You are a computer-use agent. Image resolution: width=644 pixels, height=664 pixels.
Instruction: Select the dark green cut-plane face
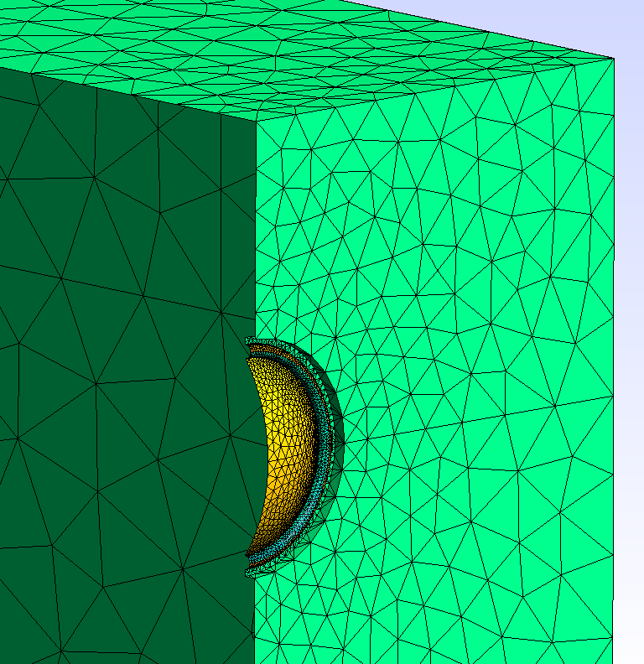(x=127, y=364)
